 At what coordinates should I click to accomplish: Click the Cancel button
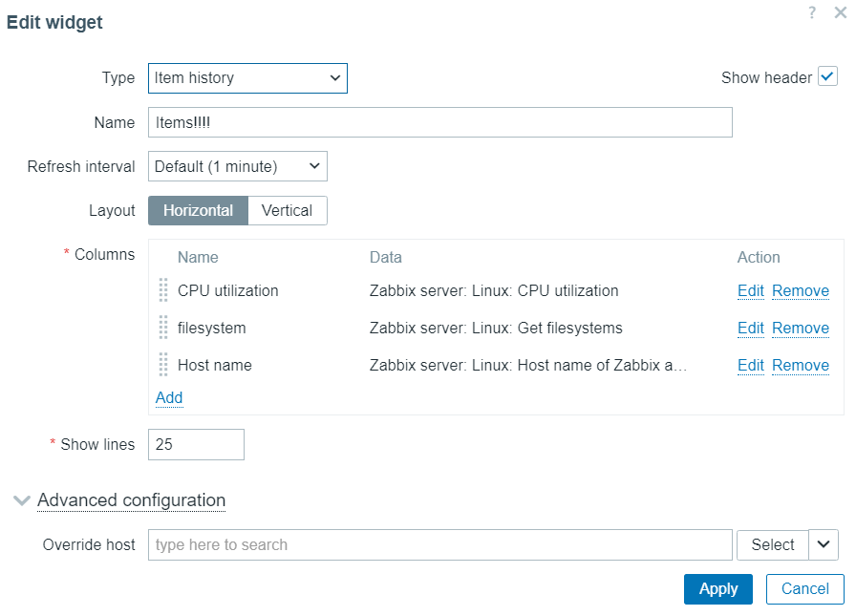805,589
